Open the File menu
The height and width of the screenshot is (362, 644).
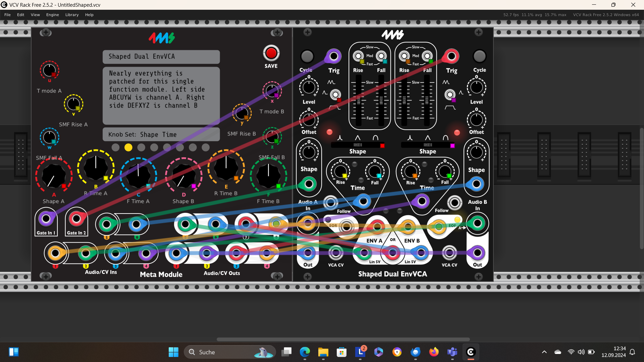pos(7,15)
